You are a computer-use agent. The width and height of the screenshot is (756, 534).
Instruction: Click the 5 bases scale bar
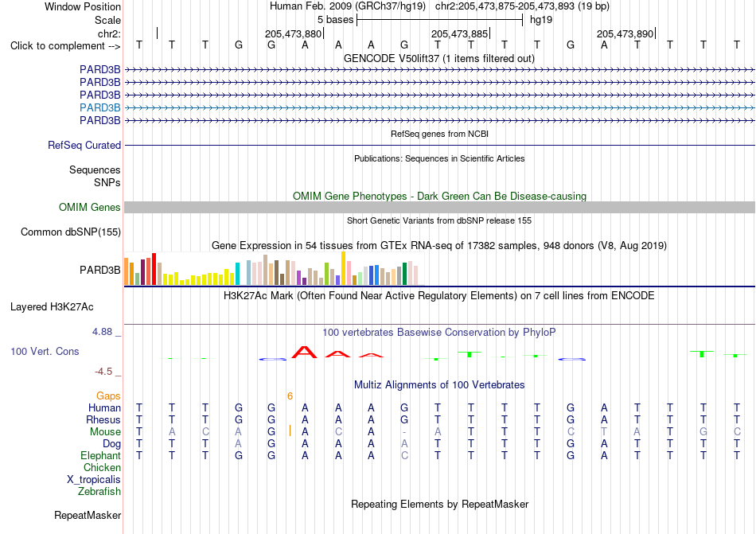point(439,20)
